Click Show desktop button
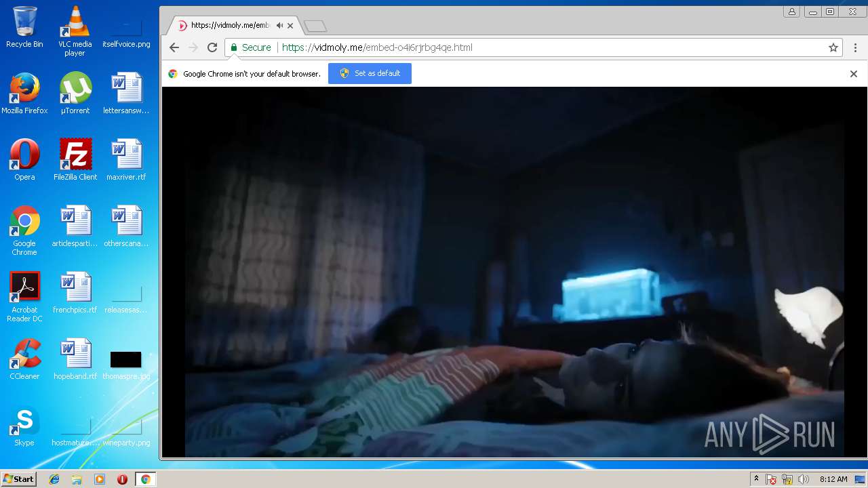 [860, 479]
